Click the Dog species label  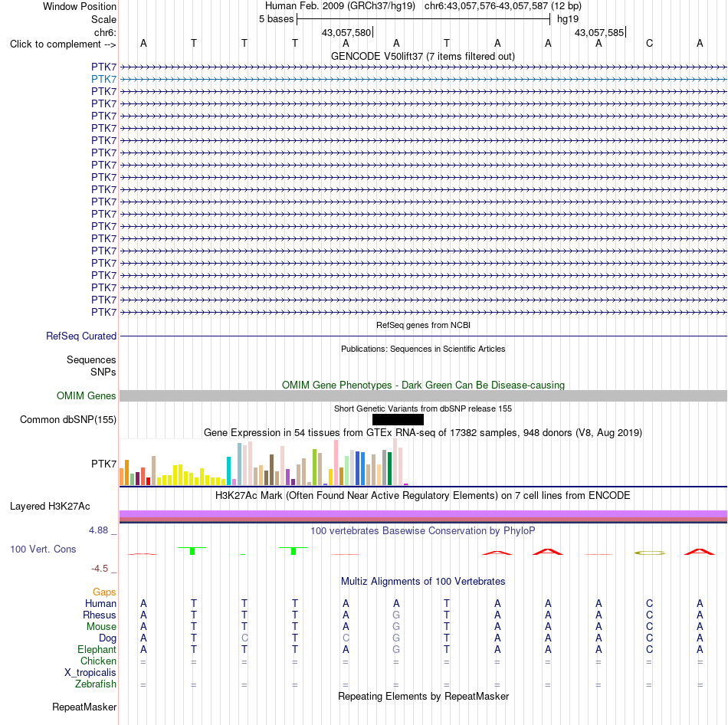107,638
